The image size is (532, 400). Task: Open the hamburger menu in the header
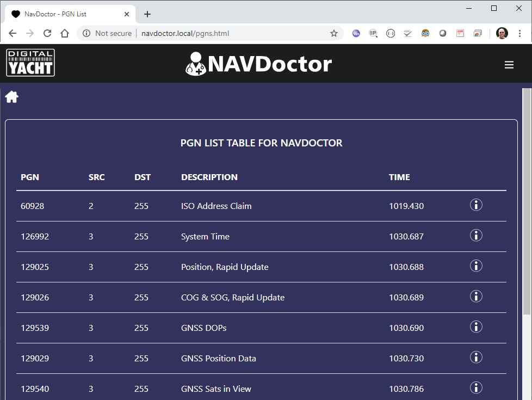point(509,65)
